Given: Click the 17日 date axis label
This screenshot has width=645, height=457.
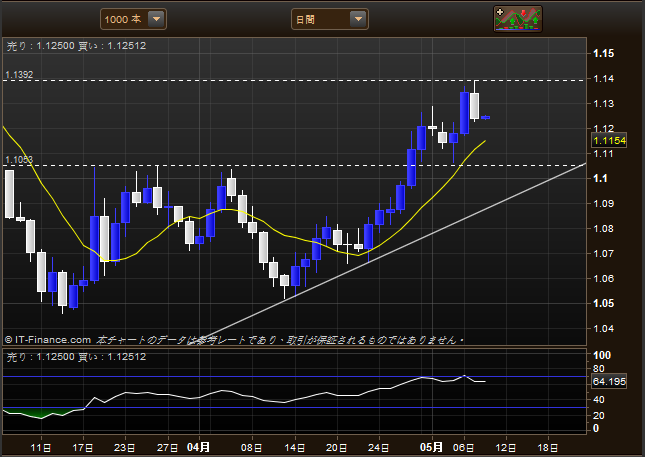Looking at the screenshot, I should click(x=83, y=448).
